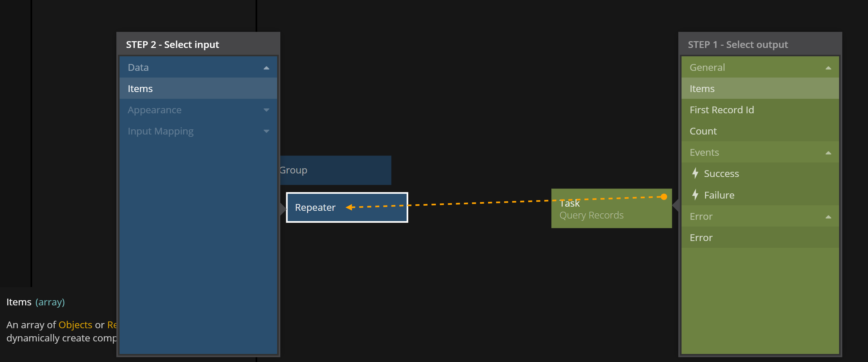This screenshot has width=868, height=362.
Task: Click the Failure event lightning bolt icon
Action: [x=695, y=195]
